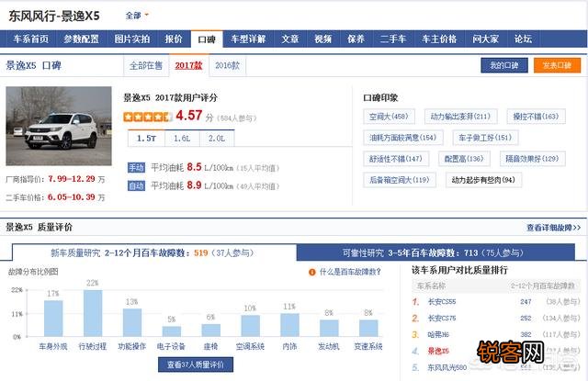Click the 车身外观 17% bar
This screenshot has height=381, width=588.
53,318
